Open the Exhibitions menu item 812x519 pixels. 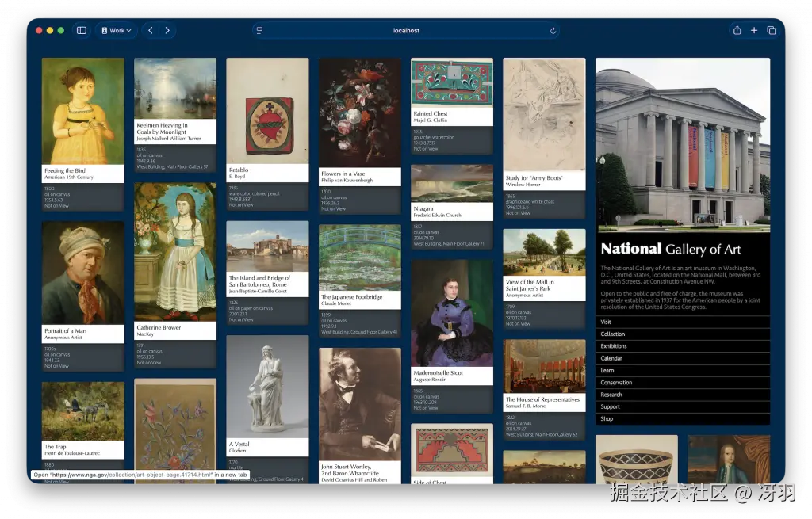pyautogui.click(x=683, y=346)
